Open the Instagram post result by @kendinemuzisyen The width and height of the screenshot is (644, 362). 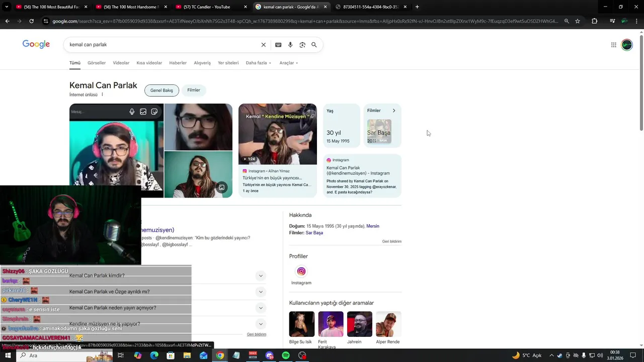click(362, 176)
